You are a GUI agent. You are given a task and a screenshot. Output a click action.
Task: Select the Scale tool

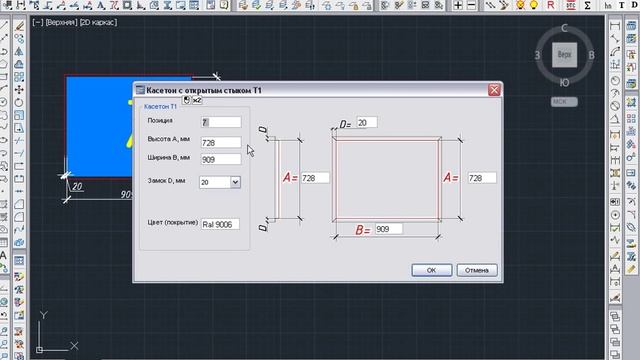click(x=19, y=115)
